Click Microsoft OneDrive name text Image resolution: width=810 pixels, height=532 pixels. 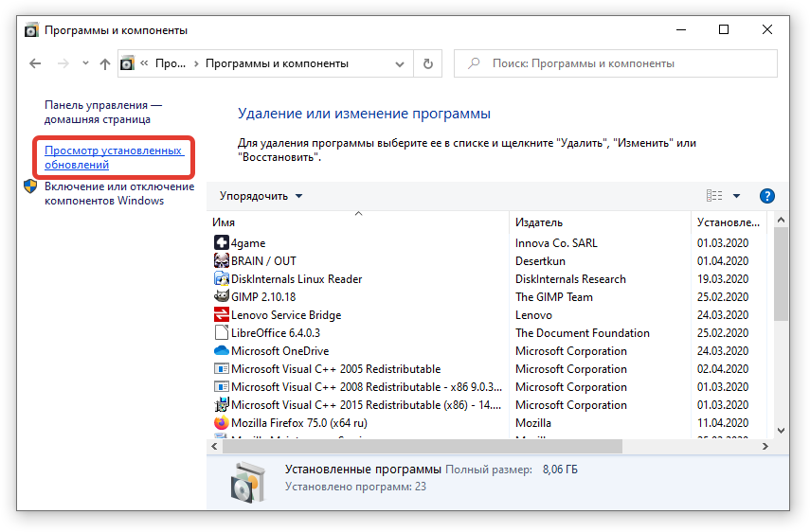tap(280, 351)
